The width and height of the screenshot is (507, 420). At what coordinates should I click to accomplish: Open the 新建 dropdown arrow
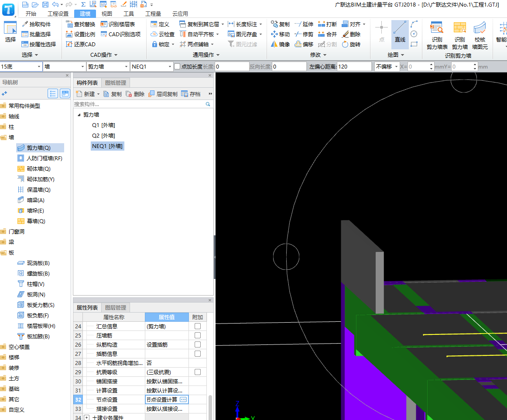[98, 94]
